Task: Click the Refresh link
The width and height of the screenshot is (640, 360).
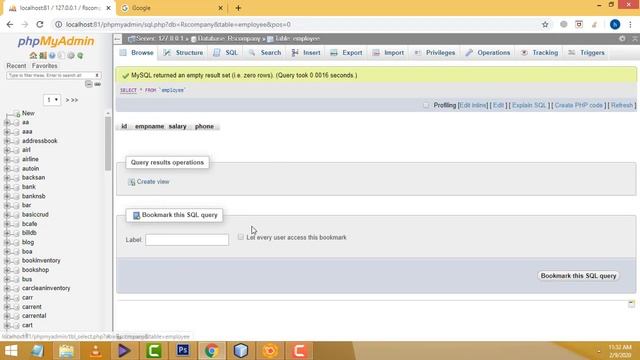Action: click(622, 105)
